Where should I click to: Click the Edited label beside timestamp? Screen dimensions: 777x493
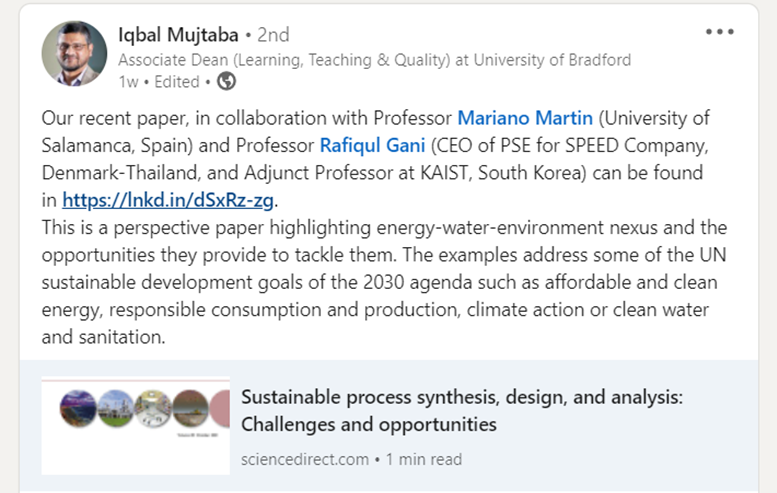[x=177, y=82]
